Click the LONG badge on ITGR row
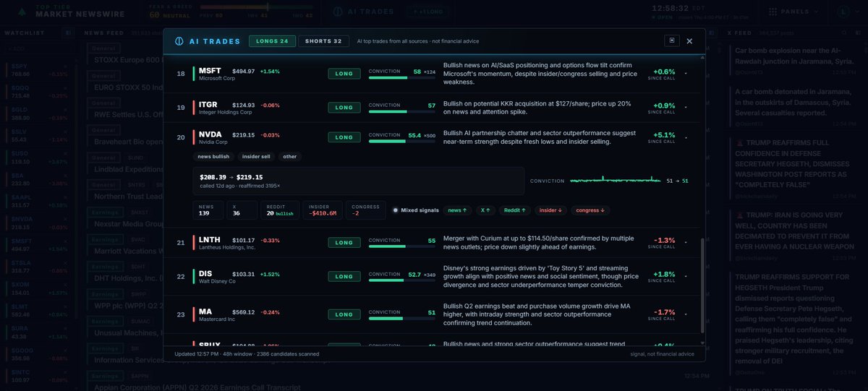The width and height of the screenshot is (868, 391). [344, 107]
